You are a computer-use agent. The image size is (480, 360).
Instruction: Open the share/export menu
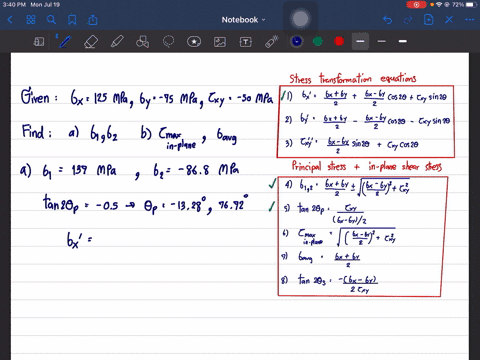93,20
